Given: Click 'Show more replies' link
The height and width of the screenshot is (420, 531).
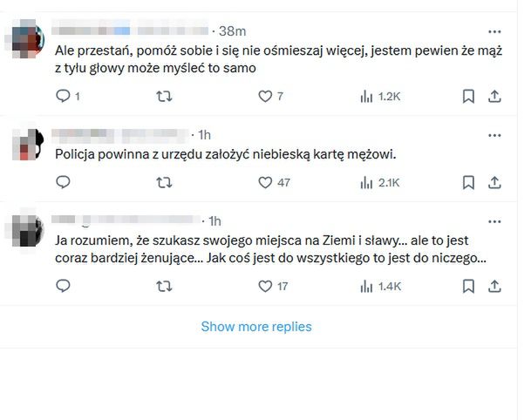Looking at the screenshot, I should click(x=256, y=327).
